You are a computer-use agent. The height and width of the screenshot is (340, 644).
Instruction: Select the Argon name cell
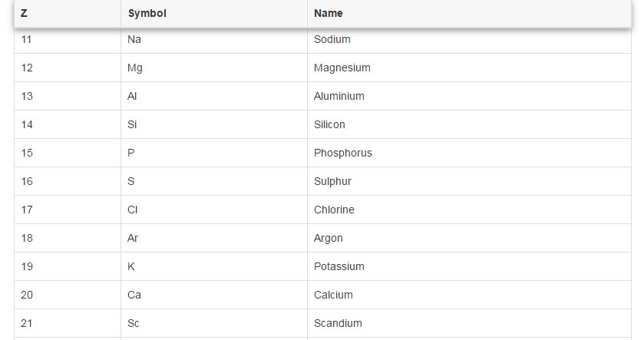pyautogui.click(x=470, y=238)
